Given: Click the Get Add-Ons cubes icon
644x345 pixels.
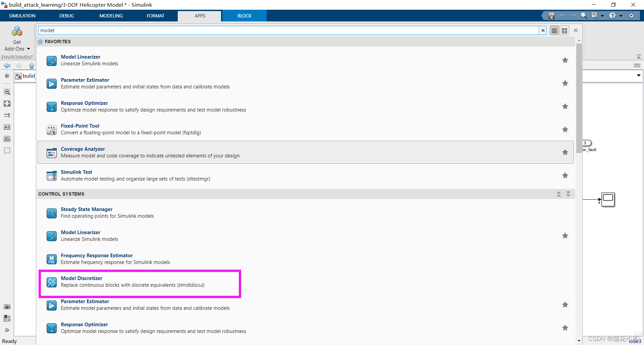Looking at the screenshot, I should point(17,31).
